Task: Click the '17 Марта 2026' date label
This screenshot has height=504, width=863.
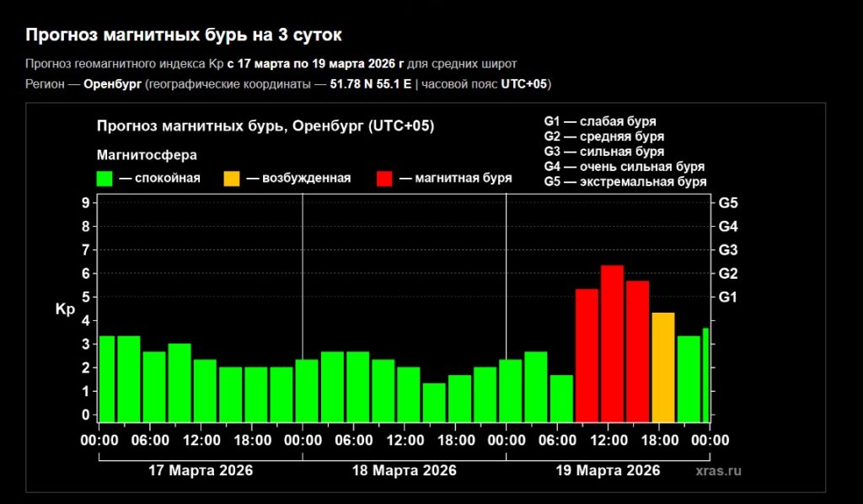Action: 200,470
